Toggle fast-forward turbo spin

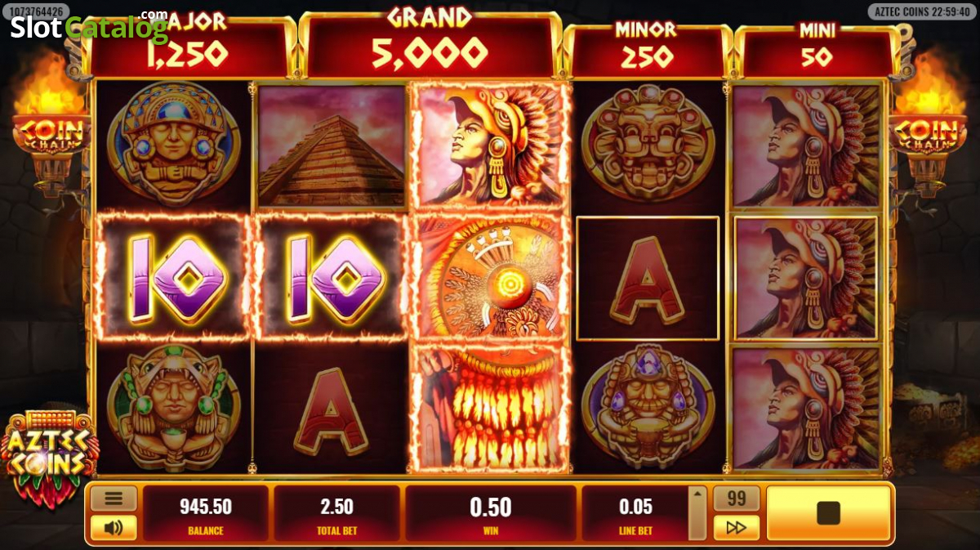(737, 527)
